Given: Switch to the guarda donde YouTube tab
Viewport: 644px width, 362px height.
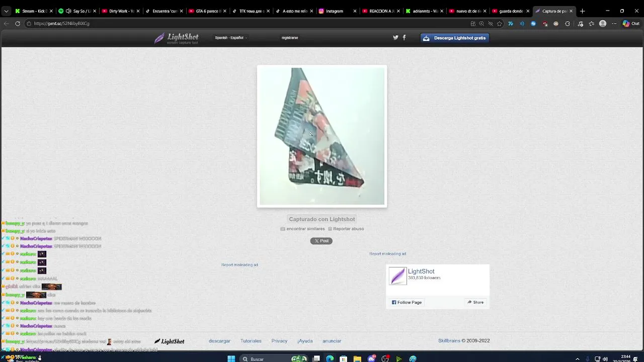Looking at the screenshot, I should pyautogui.click(x=510, y=11).
